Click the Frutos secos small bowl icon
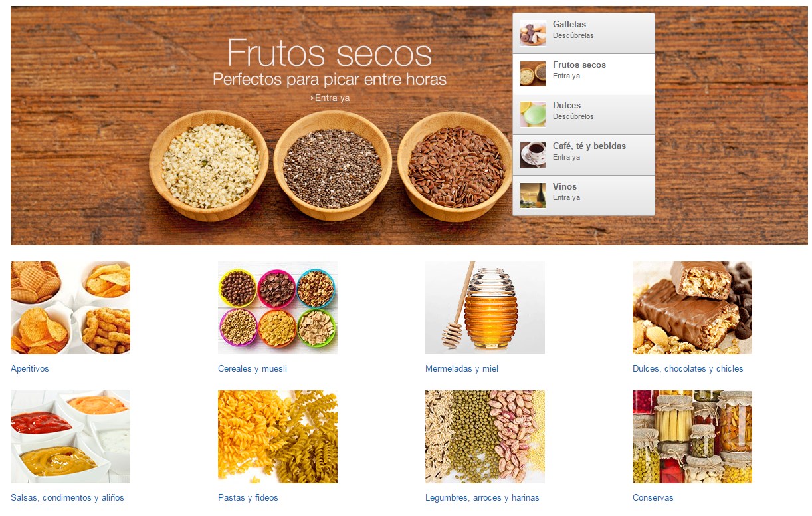 [533, 74]
